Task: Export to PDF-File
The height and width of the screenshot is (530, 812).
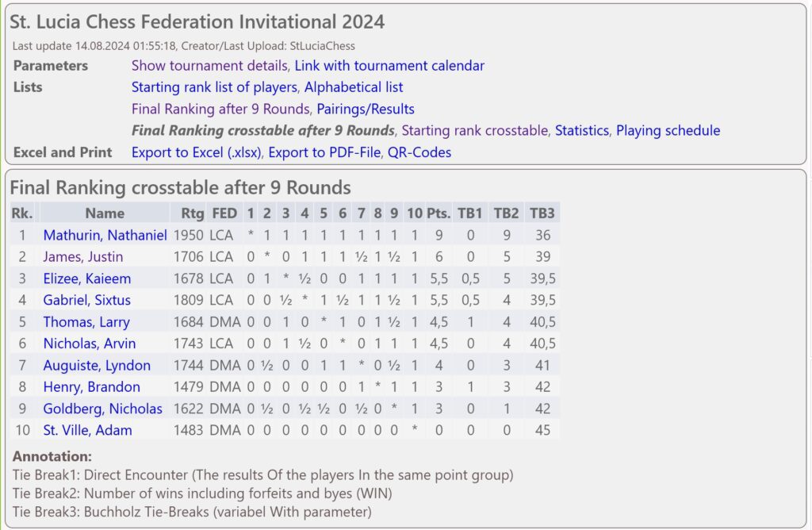Action: 324,152
